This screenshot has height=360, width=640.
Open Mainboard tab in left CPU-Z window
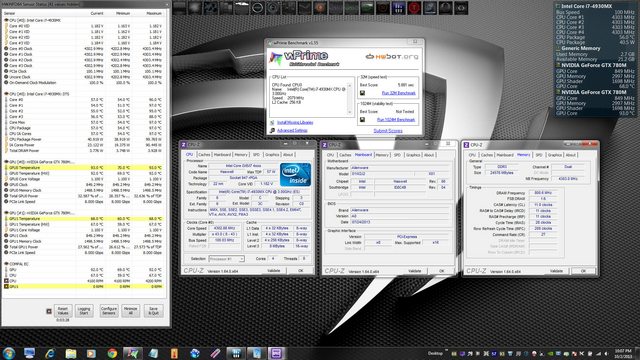222,155
